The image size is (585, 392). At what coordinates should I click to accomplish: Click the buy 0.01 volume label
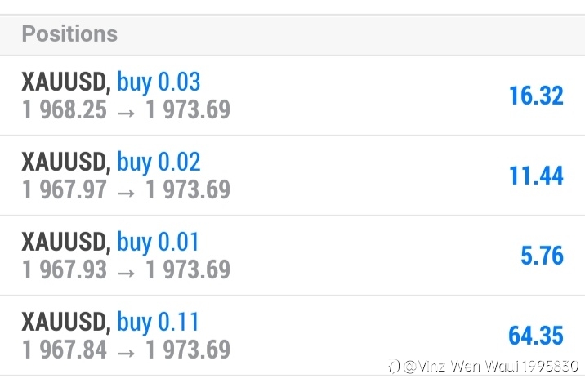158,242
